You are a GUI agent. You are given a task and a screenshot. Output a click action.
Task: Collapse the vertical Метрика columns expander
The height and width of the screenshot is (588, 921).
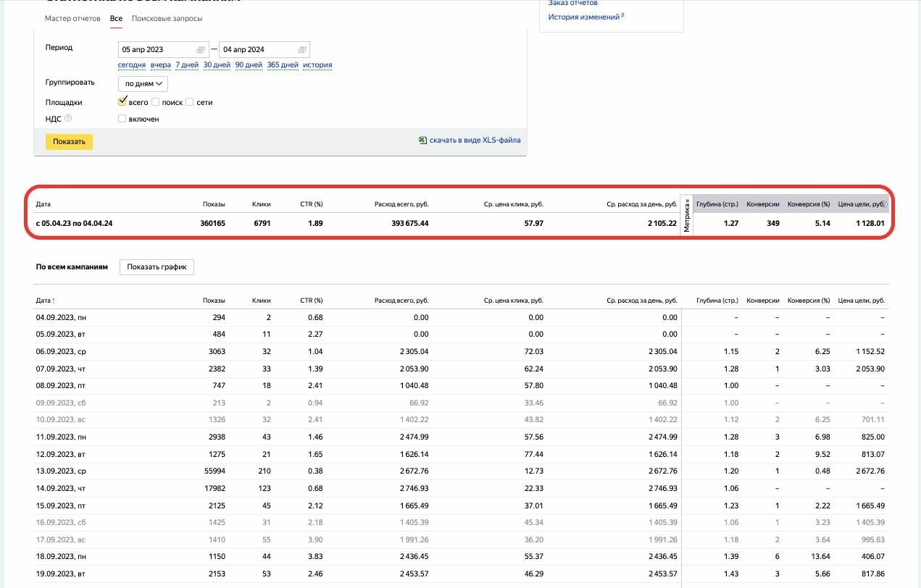click(x=687, y=216)
